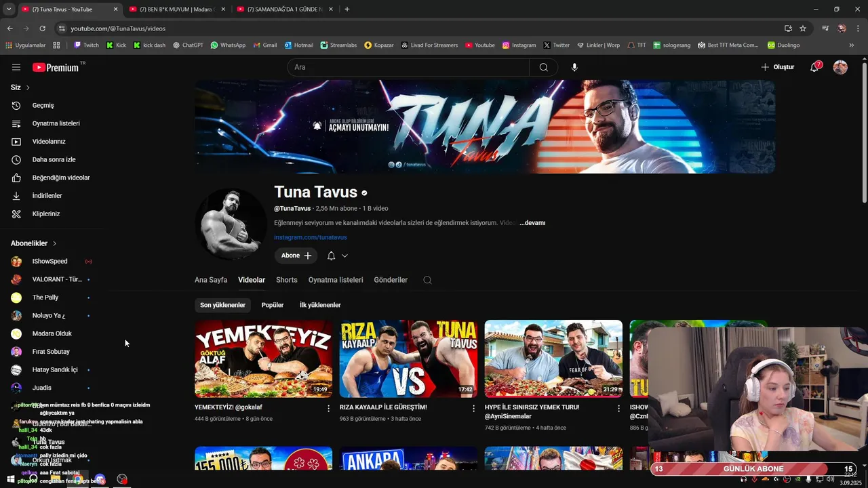Open the Gmail bookmark
Viewport: 868px width, 488px height.
(x=265, y=45)
